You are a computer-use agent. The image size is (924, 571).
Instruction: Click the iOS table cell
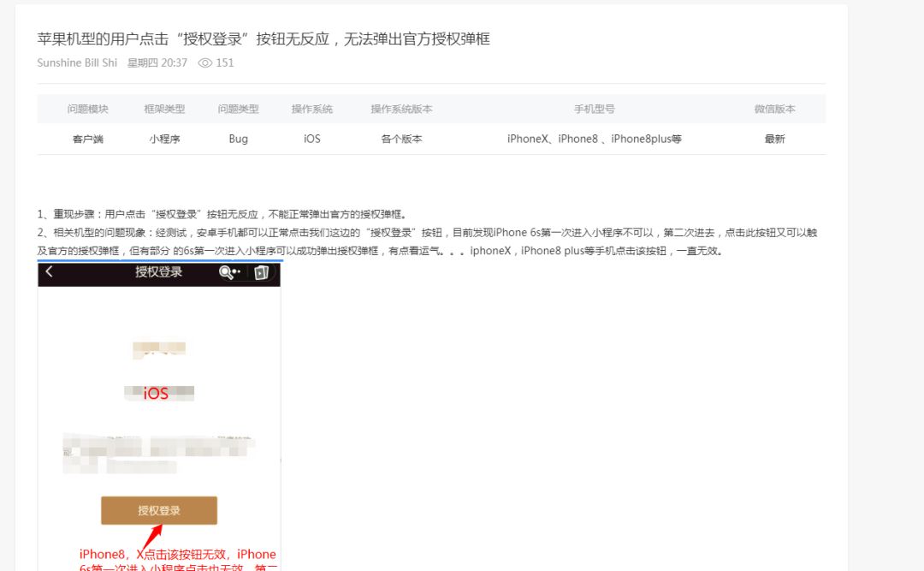click(311, 140)
